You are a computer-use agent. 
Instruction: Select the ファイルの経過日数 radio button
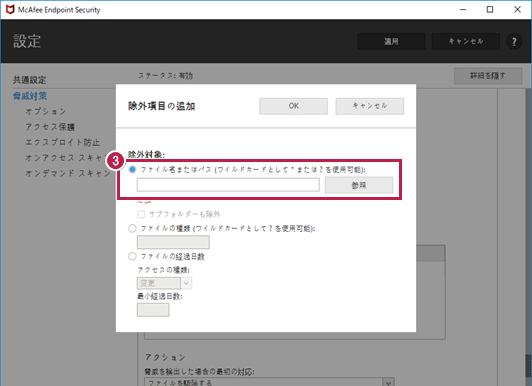coord(132,256)
